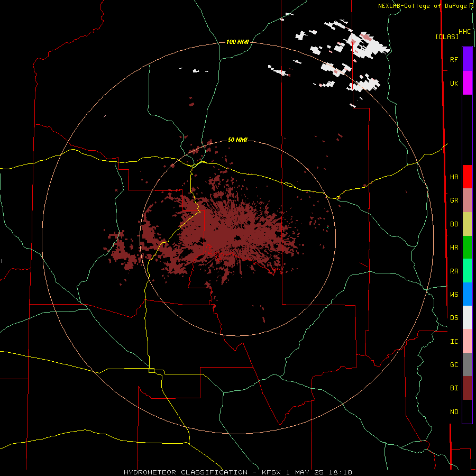Click the [CLAS] units label
This screenshot has height=476, width=476.
pos(447,36)
